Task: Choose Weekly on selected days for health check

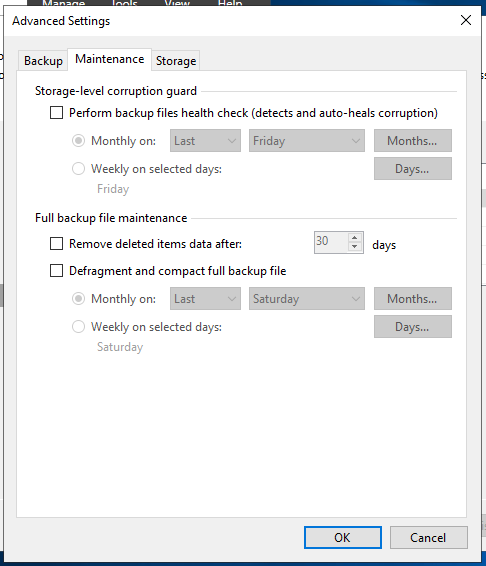Action: click(x=78, y=169)
